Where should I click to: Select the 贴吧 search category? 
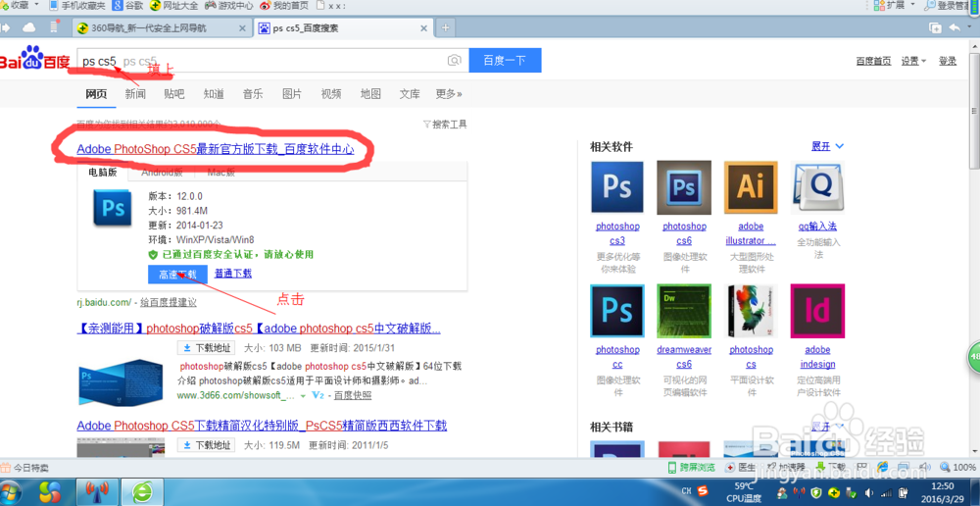[174, 94]
